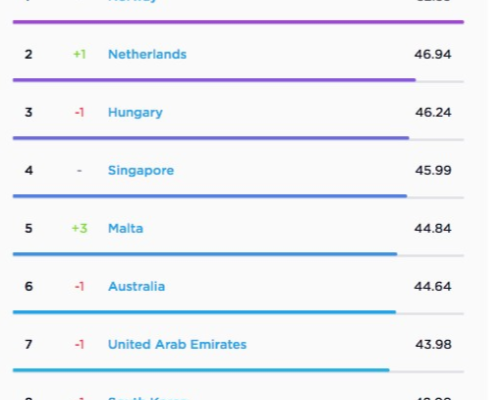Viewport: 493px width, 400px height.
Task: Click rank number 4 beside Singapore
Action: (x=29, y=170)
